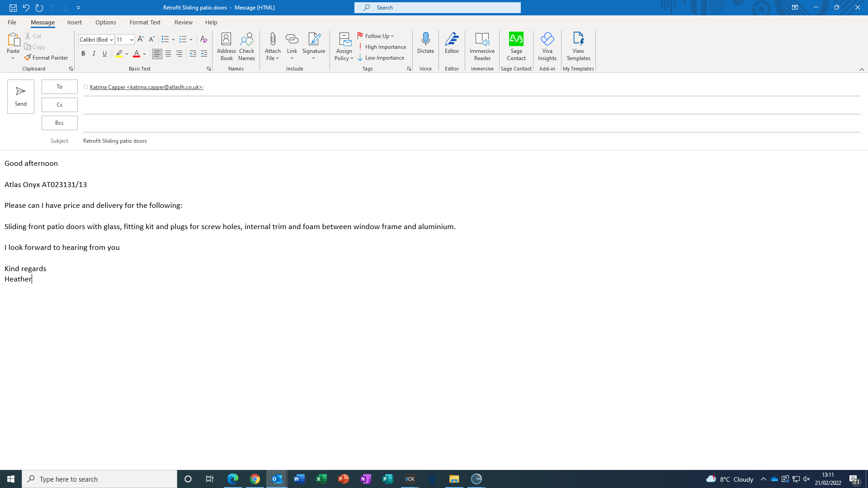Open Viva Insights add-in
Screen dimensions: 868x488
[547, 46]
